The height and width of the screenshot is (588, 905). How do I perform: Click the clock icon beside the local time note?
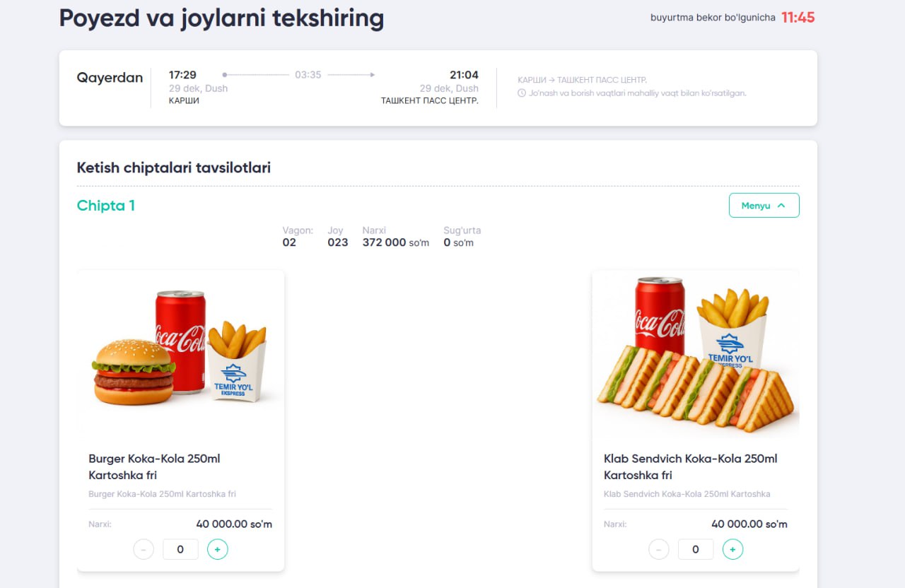522,93
